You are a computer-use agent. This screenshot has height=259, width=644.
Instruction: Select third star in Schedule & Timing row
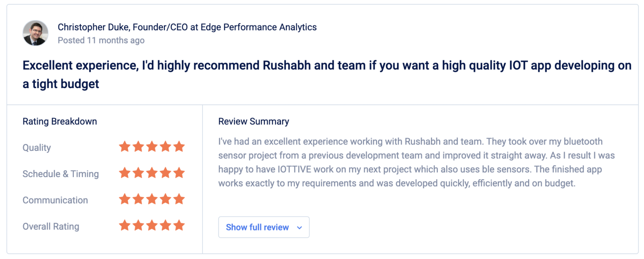(152, 173)
